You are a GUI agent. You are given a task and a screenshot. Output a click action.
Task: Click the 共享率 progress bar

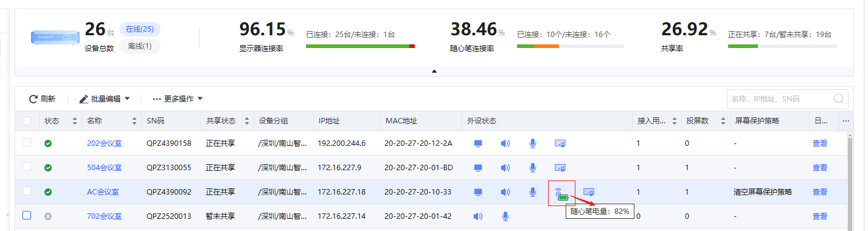782,46
